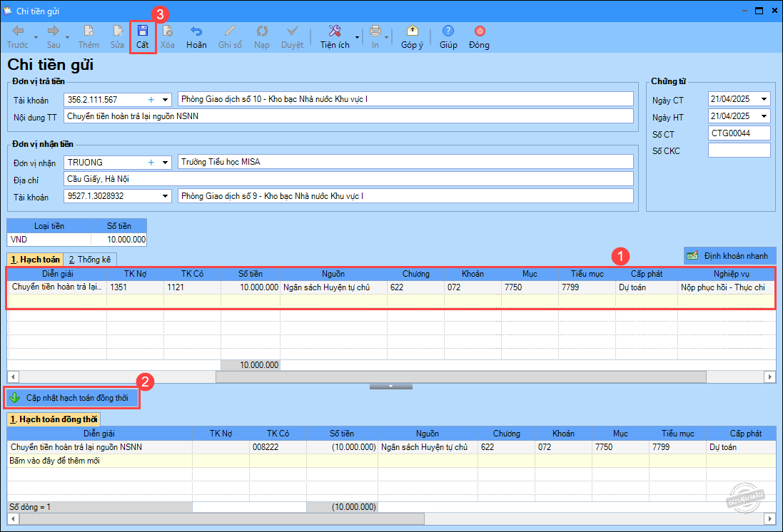Click the Địa chỉ field Cầu Giấy, Hà Nội

(x=348, y=179)
